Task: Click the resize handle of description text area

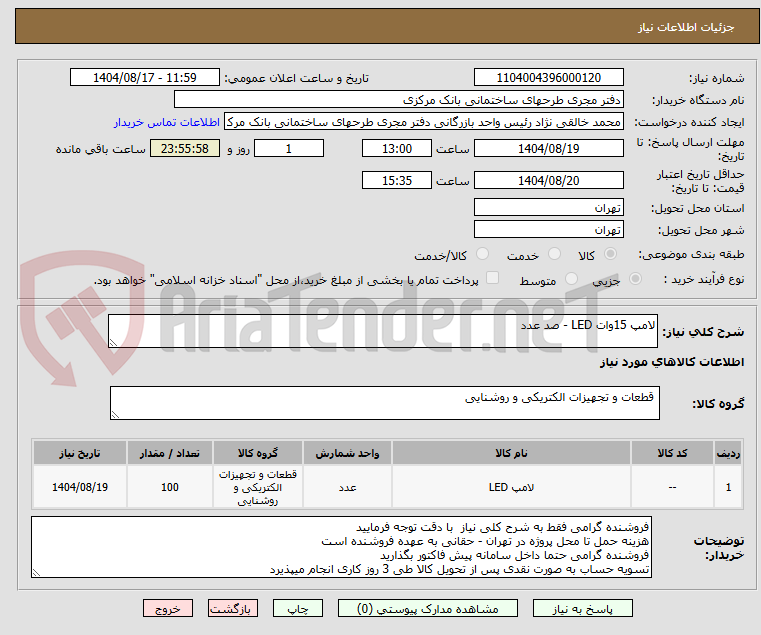Action: tap(113, 343)
